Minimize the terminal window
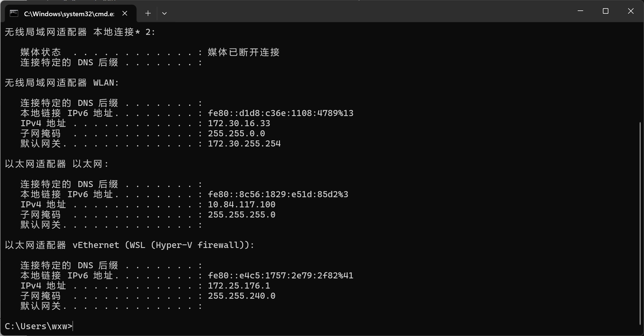Screen dimensions: 644x336 (x=580, y=11)
